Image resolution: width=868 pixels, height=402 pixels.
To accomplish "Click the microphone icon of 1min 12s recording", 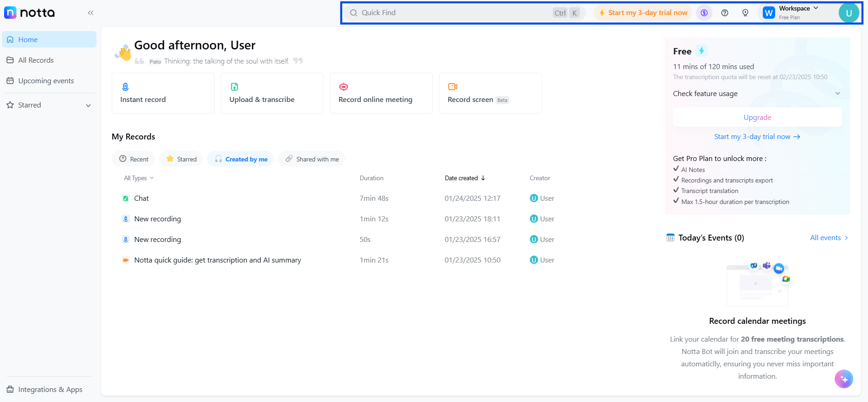I will 125,219.
